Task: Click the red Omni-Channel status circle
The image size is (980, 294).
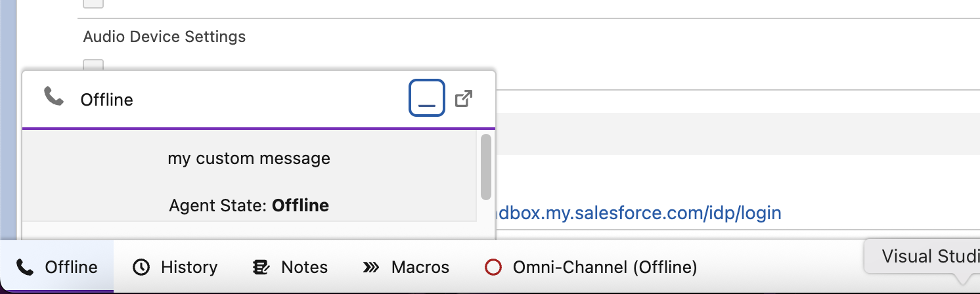Action: (493, 267)
